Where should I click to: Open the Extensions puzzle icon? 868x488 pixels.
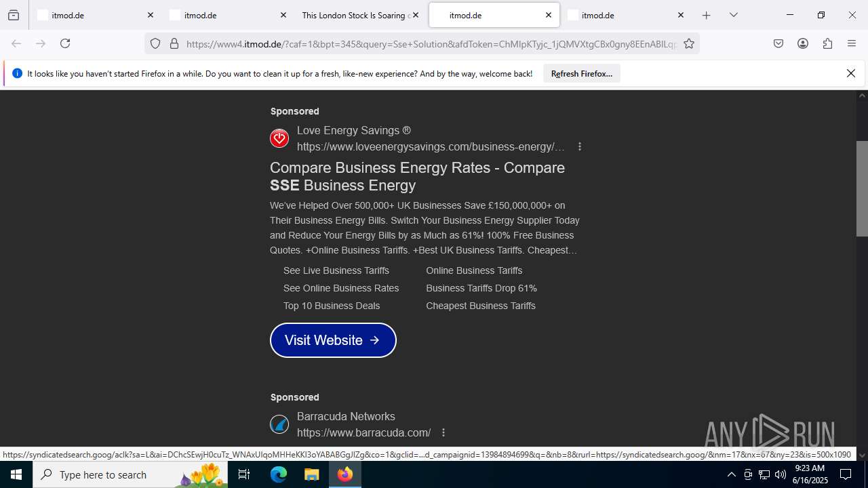point(827,43)
